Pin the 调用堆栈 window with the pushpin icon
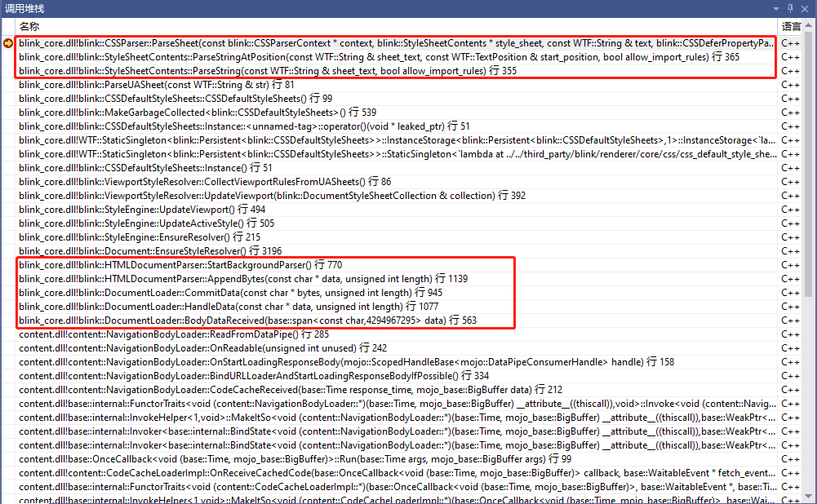Image resolution: width=817 pixels, height=504 pixels. [x=791, y=9]
